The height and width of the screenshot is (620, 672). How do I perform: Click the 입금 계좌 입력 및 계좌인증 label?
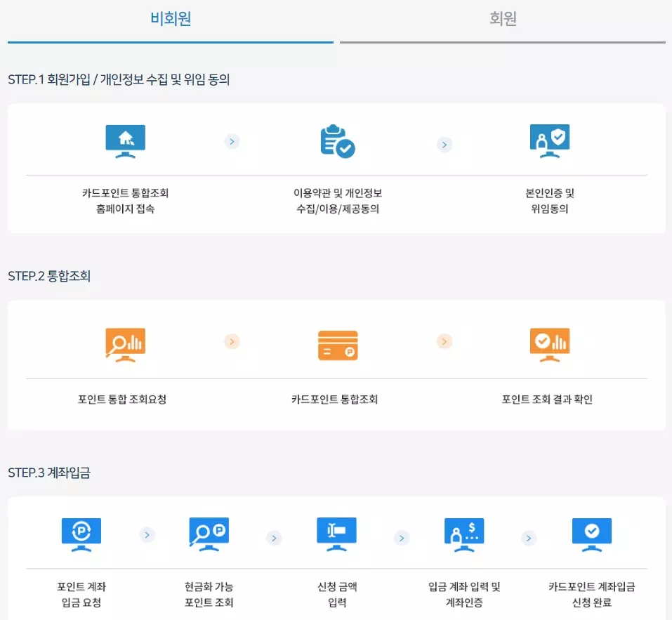464,595
